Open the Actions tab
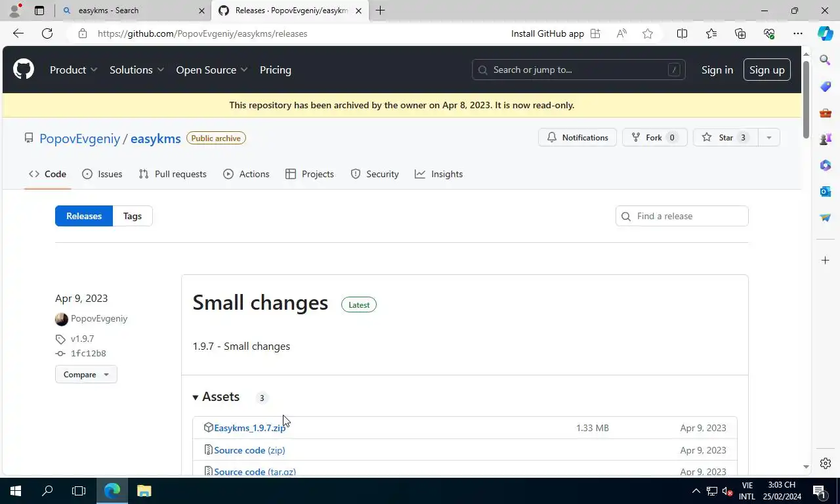 pyautogui.click(x=246, y=174)
